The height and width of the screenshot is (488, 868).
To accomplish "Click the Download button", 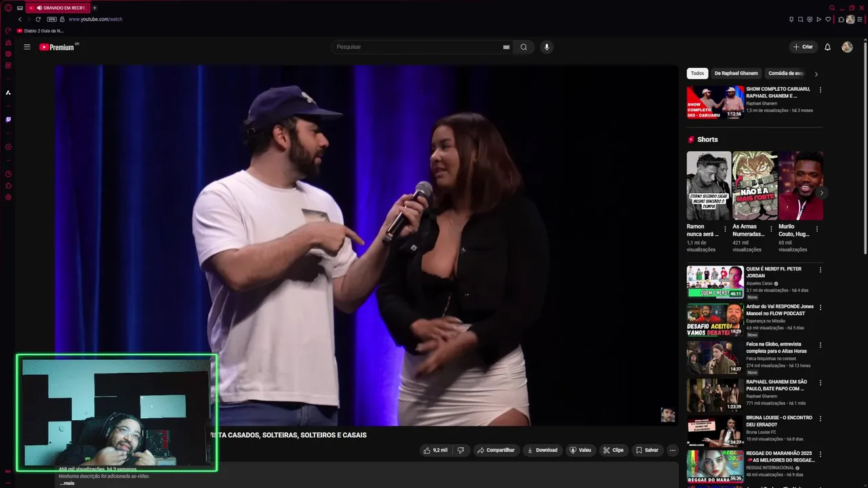I will pos(542,450).
